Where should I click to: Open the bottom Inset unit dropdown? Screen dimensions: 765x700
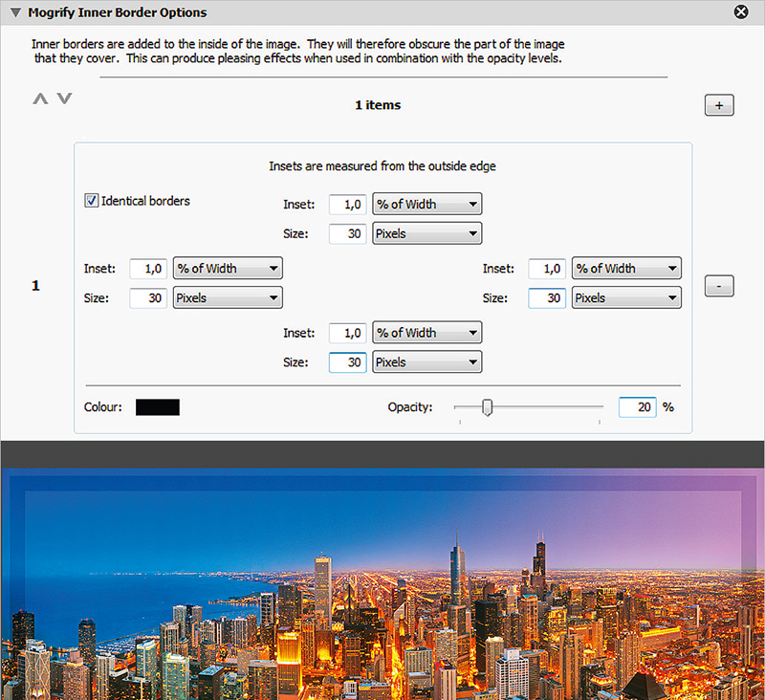point(426,333)
